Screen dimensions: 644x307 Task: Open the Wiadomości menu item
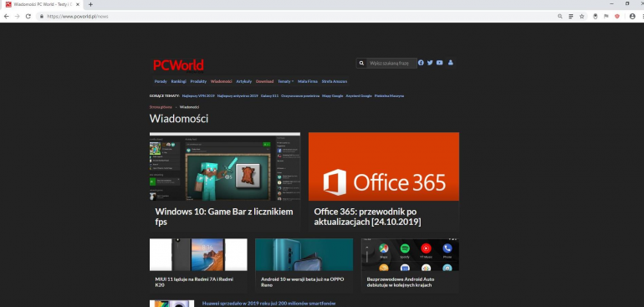pos(222,81)
